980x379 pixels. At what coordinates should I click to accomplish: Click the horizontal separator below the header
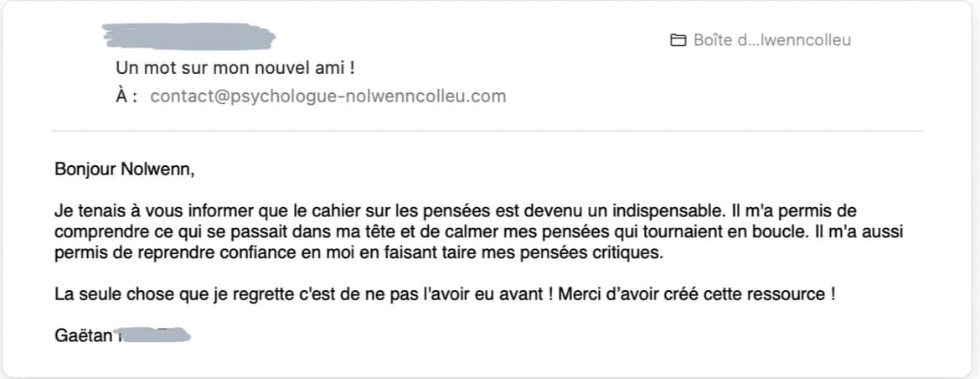tap(487, 131)
